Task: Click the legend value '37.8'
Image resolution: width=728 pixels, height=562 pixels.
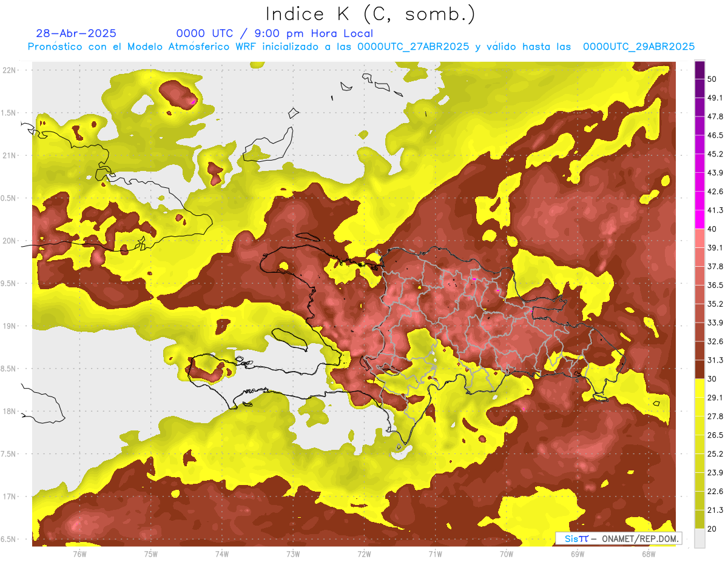Action: click(715, 267)
